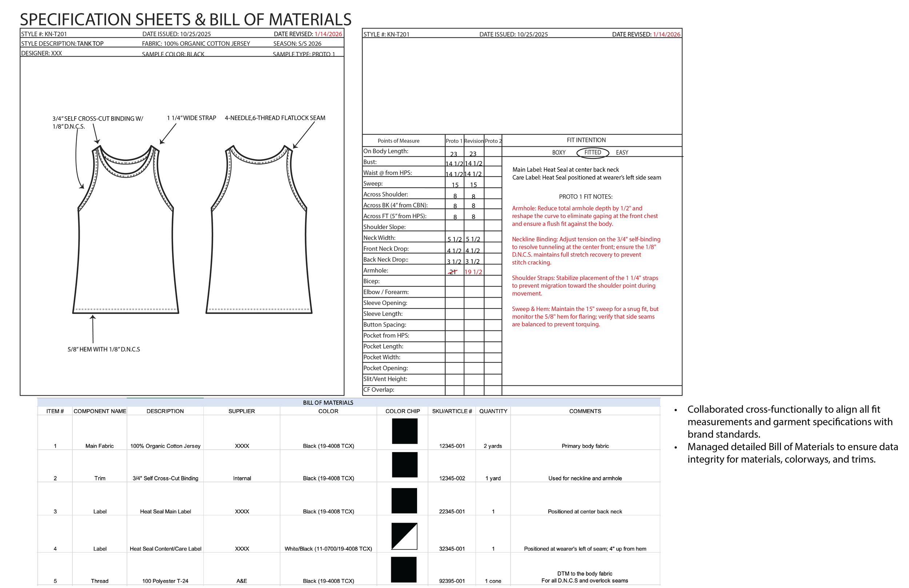
Task: Click the COLOR CHIP column header
Action: pos(403,411)
